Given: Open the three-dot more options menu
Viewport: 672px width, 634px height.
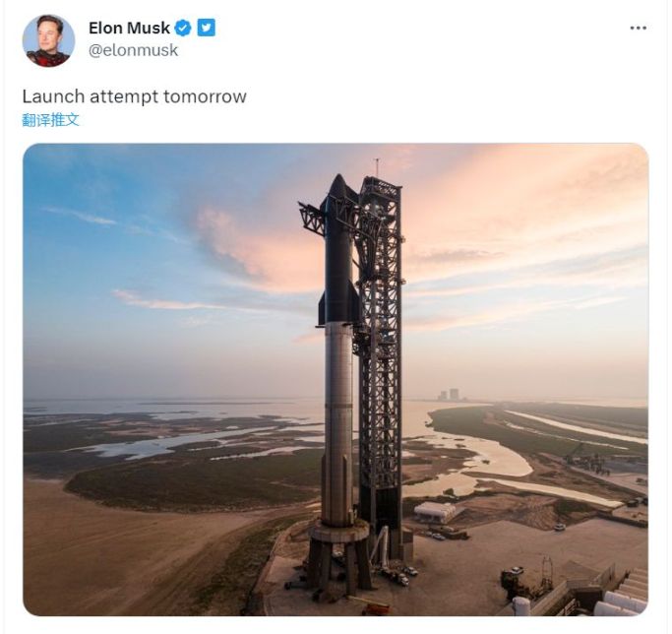Looking at the screenshot, I should [x=638, y=28].
